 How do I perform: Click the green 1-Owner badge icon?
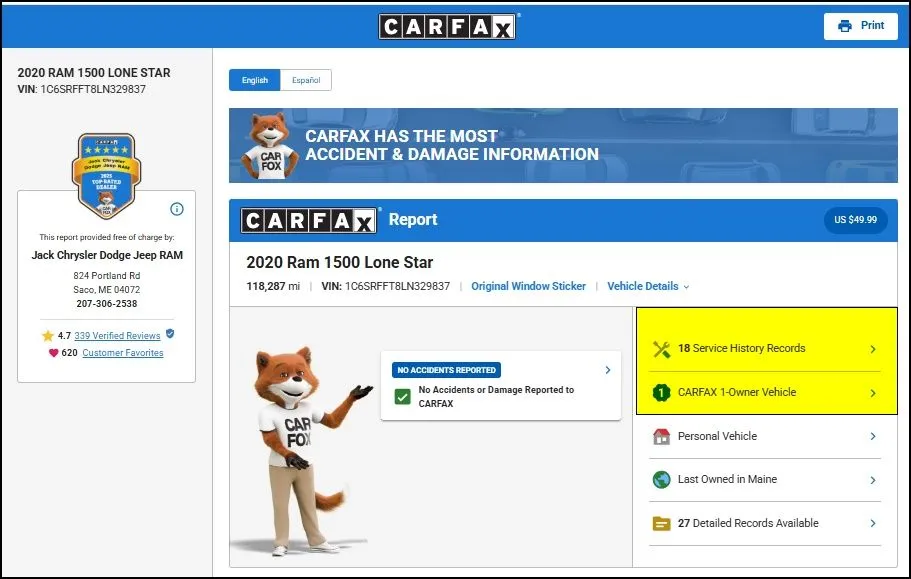pos(661,393)
